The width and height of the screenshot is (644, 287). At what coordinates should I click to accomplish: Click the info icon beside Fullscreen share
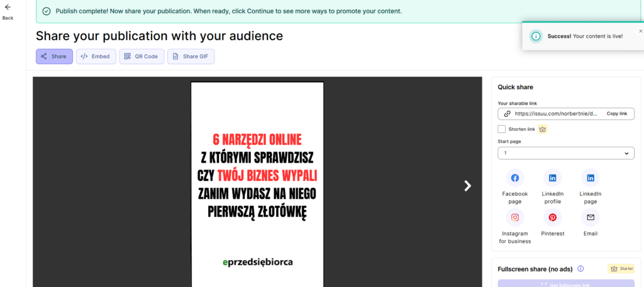tap(580, 269)
